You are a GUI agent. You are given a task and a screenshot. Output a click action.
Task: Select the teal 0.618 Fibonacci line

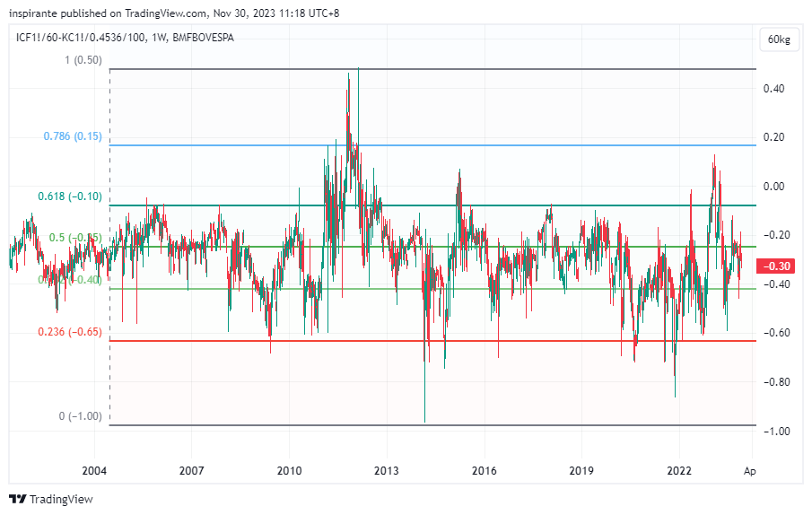click(433, 205)
